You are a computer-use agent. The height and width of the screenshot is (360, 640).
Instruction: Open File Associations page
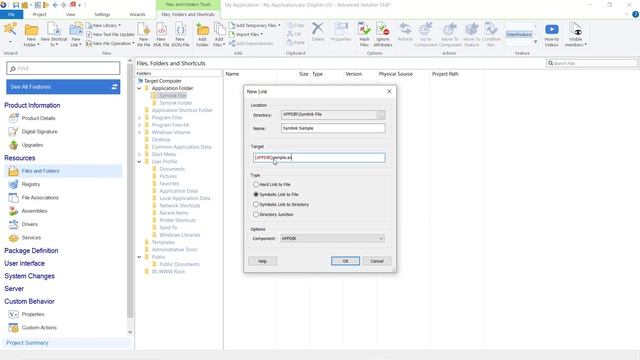coord(40,198)
